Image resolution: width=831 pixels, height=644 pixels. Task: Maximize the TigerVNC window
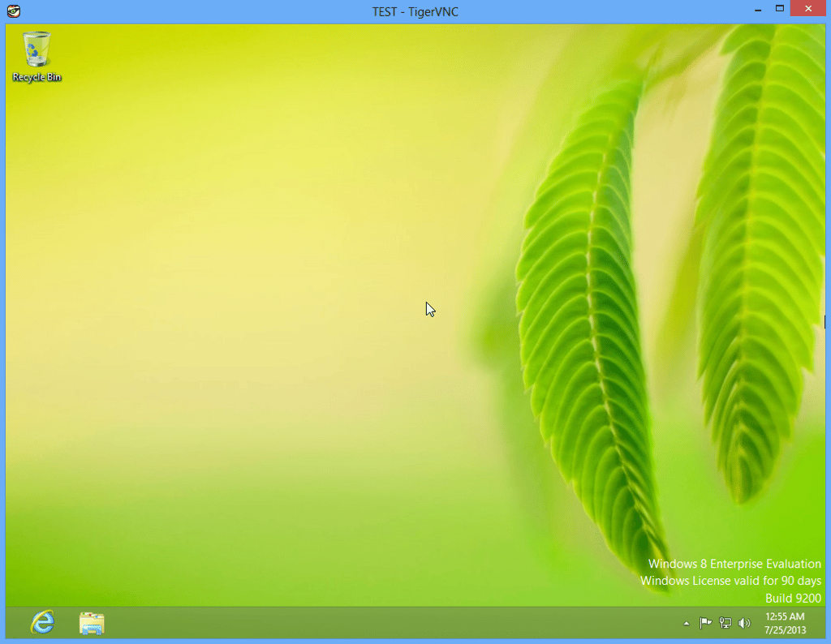780,9
